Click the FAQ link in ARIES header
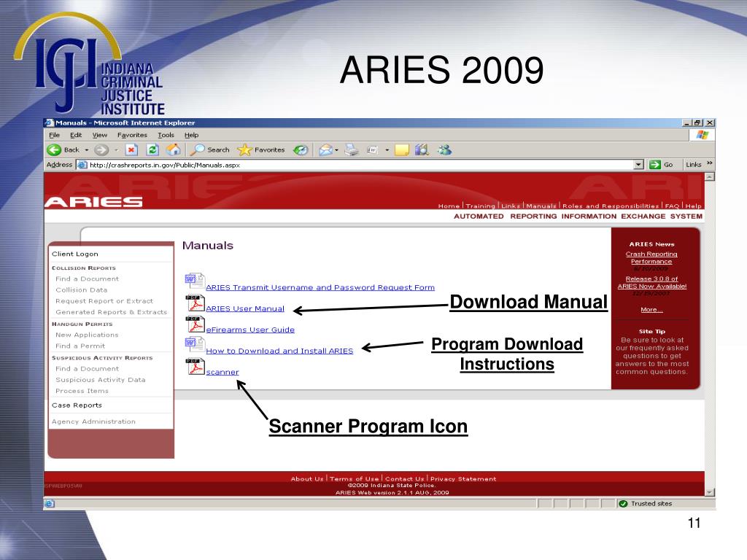 click(x=672, y=206)
